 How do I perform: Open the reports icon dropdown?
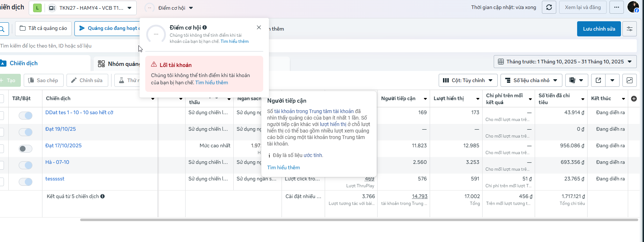pyautogui.click(x=576, y=80)
